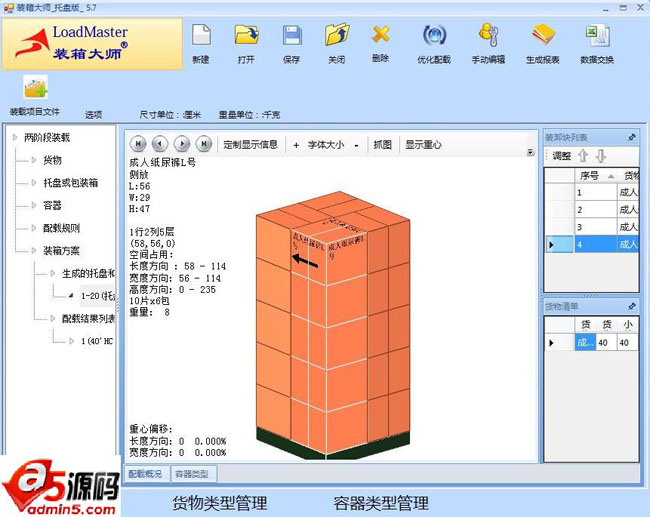Go to next loading step
Viewport: 650px width, 517px height.
click(x=182, y=144)
